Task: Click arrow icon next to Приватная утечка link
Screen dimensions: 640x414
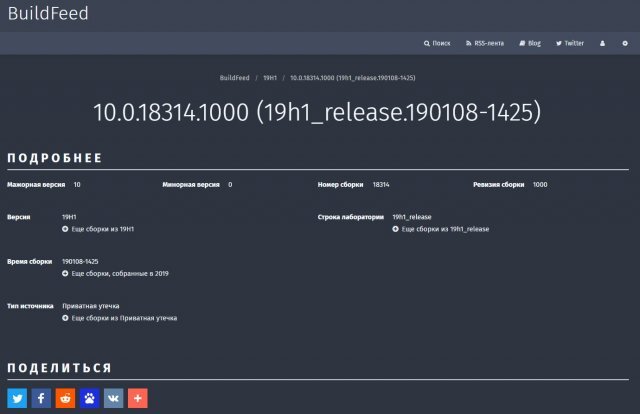Action: pyautogui.click(x=65, y=318)
